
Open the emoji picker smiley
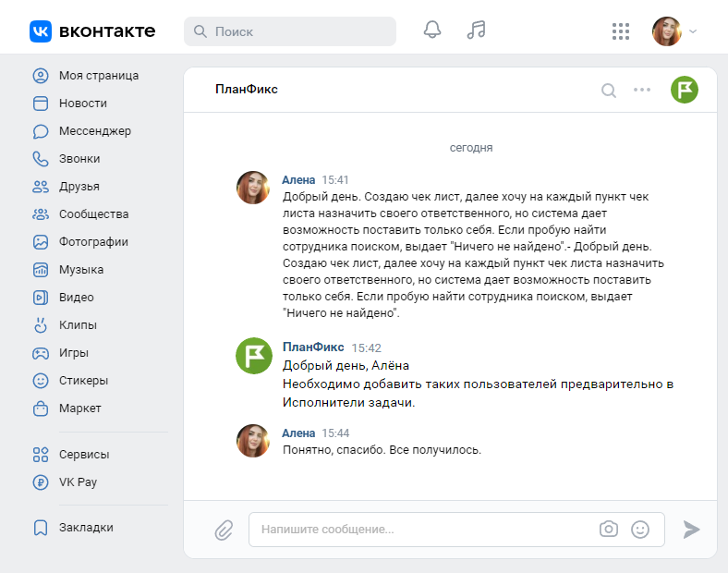(x=640, y=530)
